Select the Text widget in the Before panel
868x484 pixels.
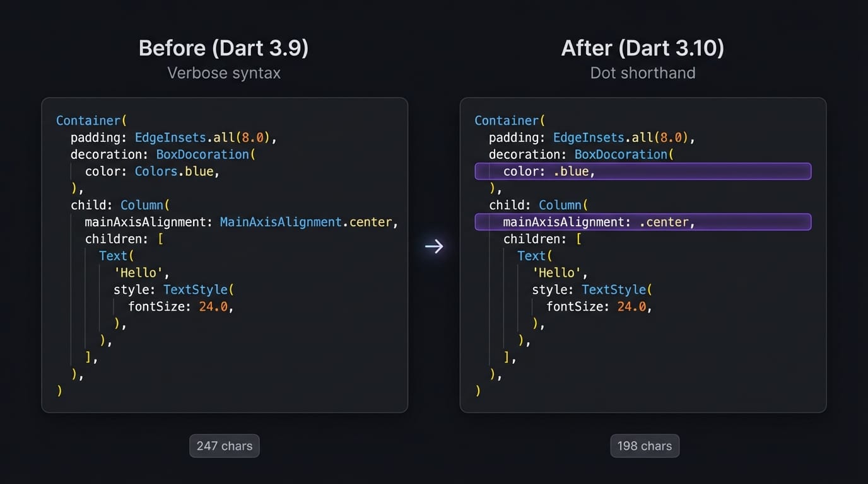point(113,256)
